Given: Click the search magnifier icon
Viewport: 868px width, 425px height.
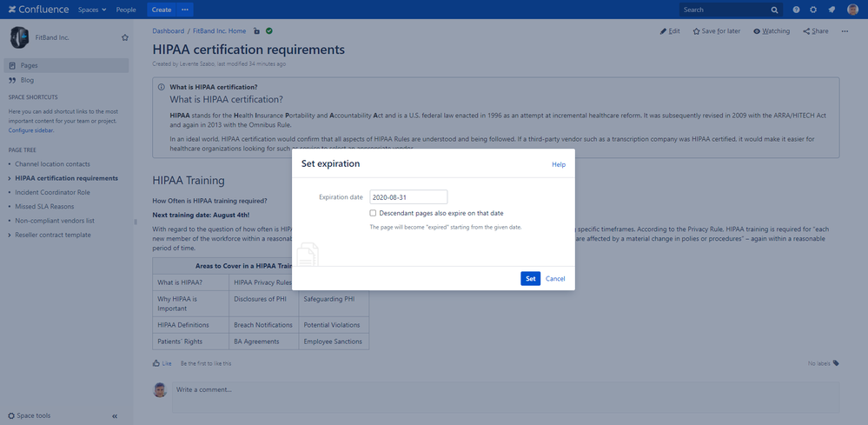Looking at the screenshot, I should point(774,10).
